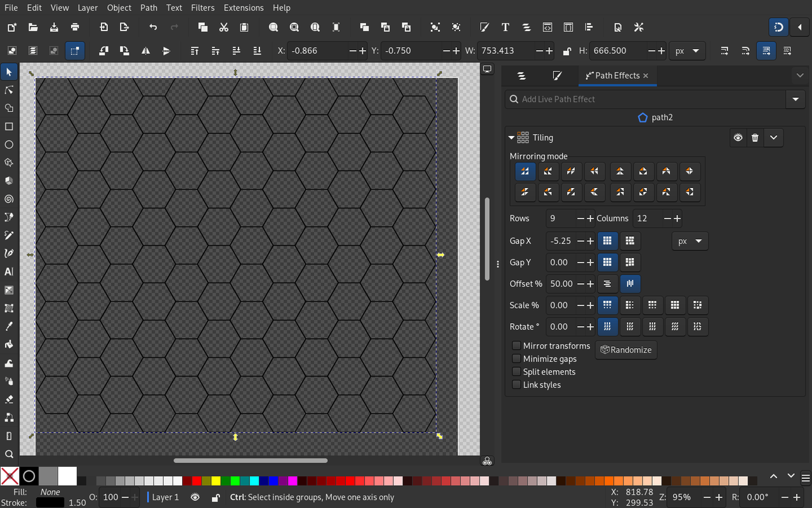Collapse the Tiling effect disclosure triangle
The width and height of the screenshot is (812, 508).
point(511,137)
